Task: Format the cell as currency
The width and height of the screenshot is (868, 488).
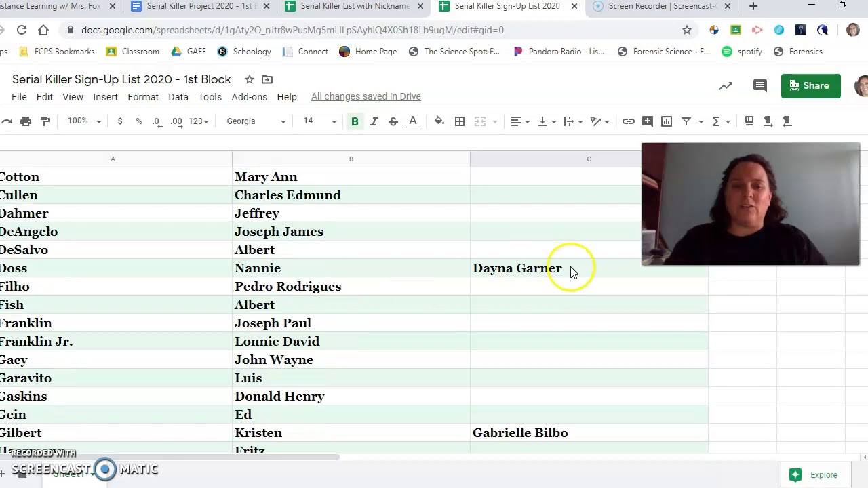Action: (x=120, y=121)
